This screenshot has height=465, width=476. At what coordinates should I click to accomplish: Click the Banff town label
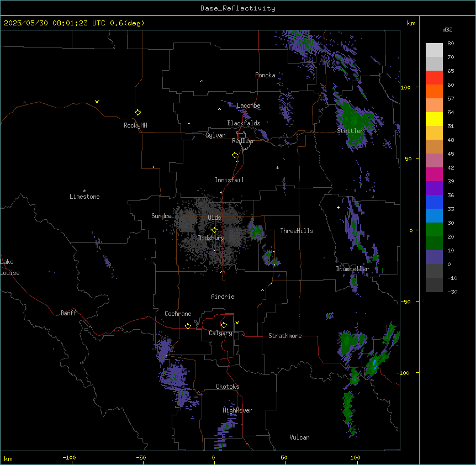click(x=68, y=313)
